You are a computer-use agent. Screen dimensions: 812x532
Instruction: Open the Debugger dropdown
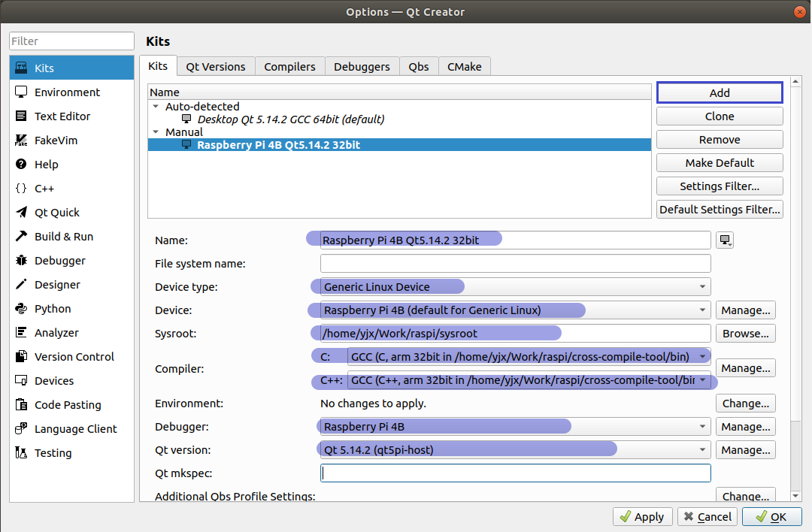click(x=515, y=427)
